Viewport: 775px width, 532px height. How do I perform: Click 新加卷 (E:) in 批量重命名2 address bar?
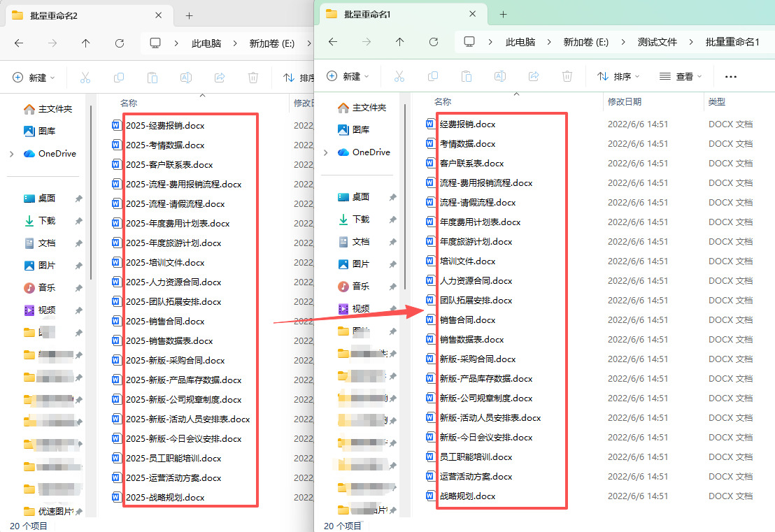click(x=272, y=43)
